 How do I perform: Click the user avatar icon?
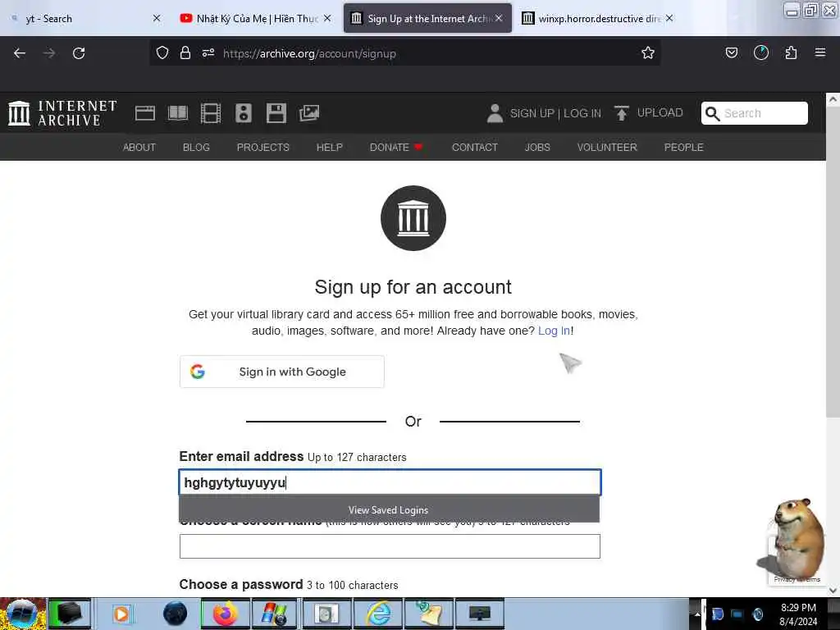coord(495,113)
